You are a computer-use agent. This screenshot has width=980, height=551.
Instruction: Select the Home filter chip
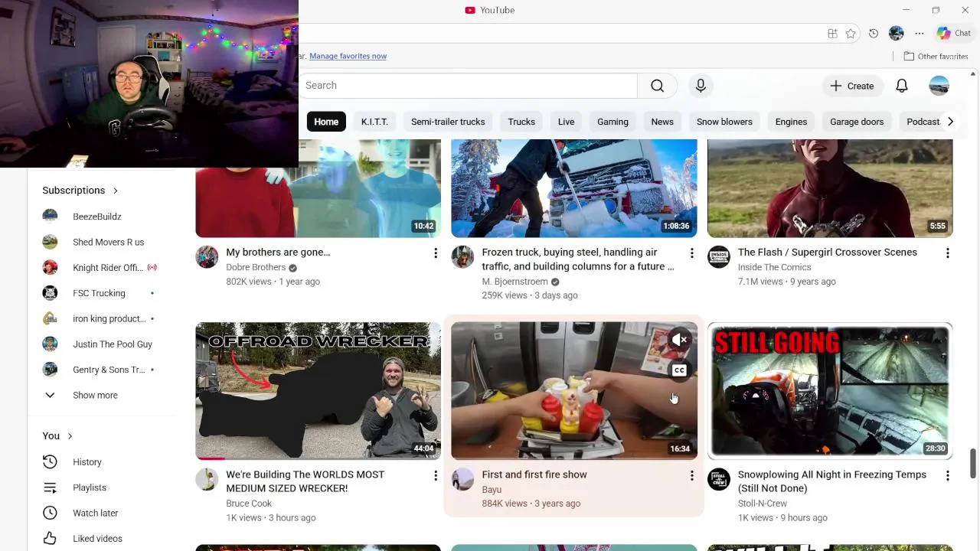tap(326, 122)
